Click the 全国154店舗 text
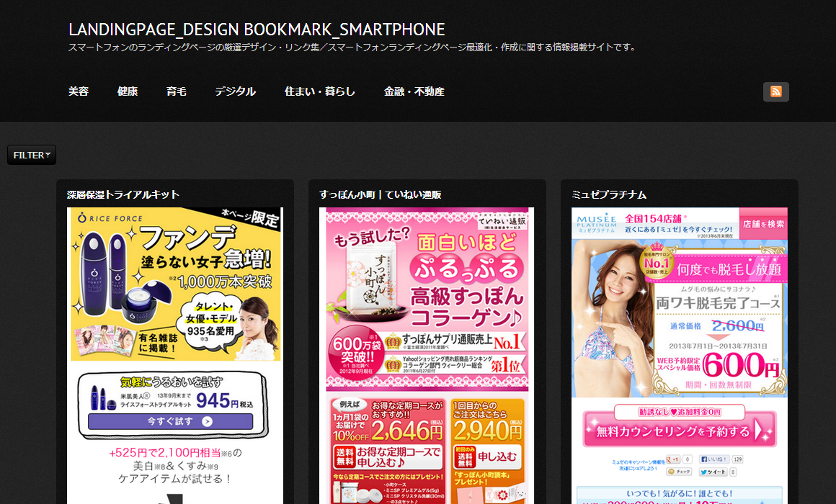The height and width of the screenshot is (504, 836). 653,219
